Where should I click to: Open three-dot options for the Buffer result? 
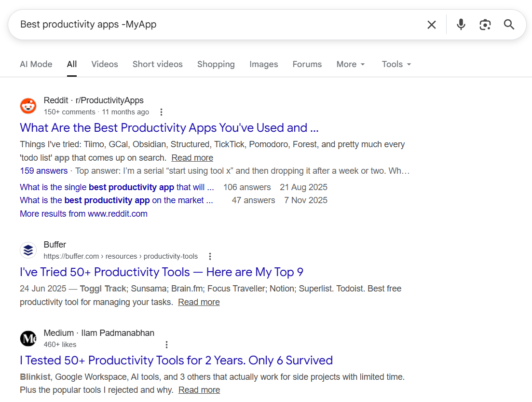[210, 256]
